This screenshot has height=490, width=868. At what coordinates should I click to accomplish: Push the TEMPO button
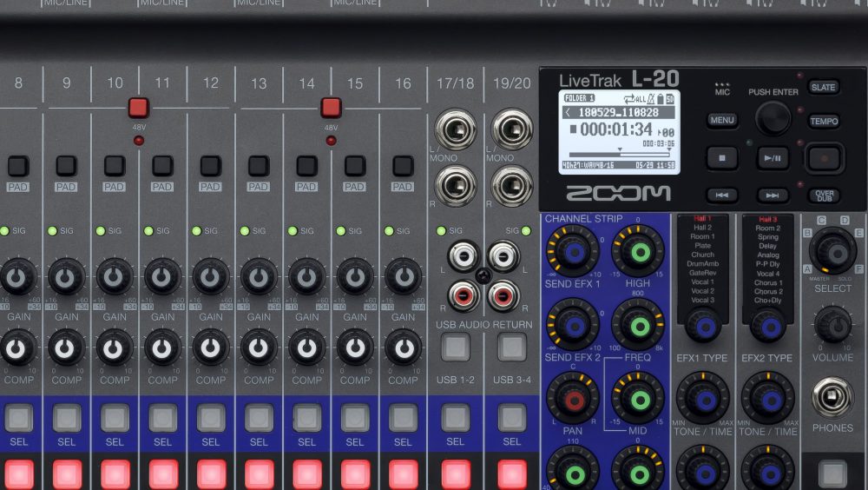pyautogui.click(x=824, y=122)
